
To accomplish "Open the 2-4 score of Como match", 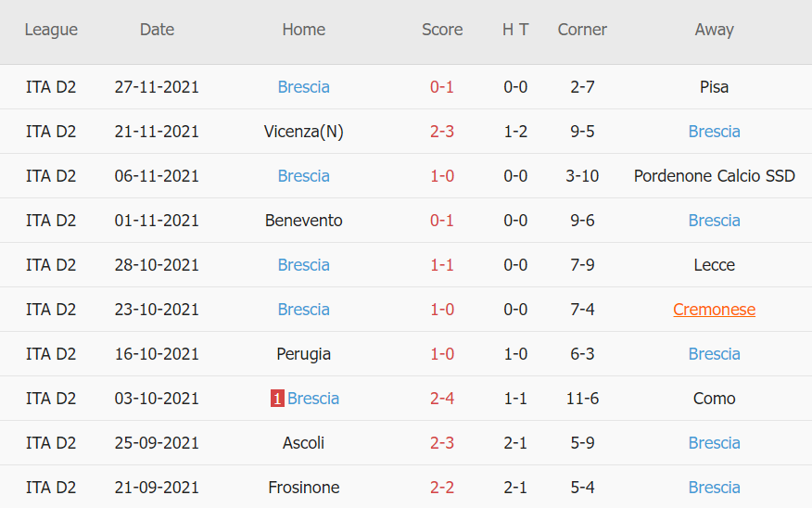I will tap(442, 399).
